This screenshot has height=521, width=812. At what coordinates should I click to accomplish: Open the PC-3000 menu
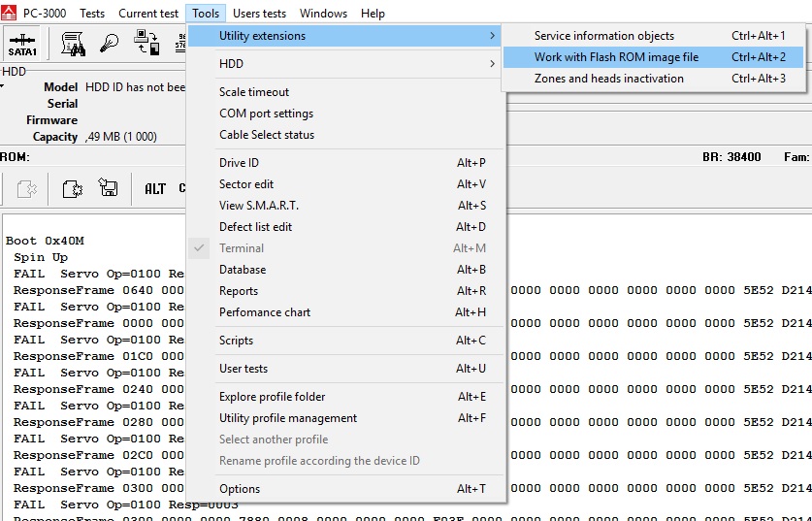coord(45,14)
